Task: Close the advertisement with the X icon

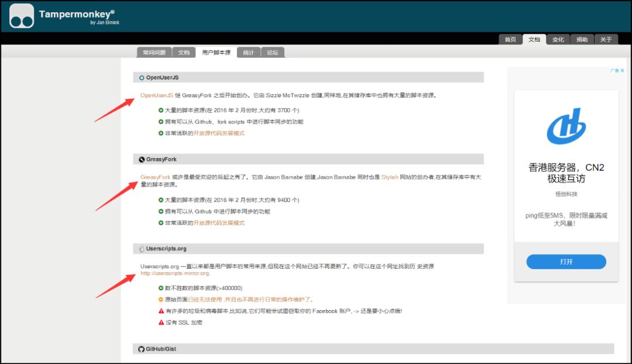Action: 622,71
